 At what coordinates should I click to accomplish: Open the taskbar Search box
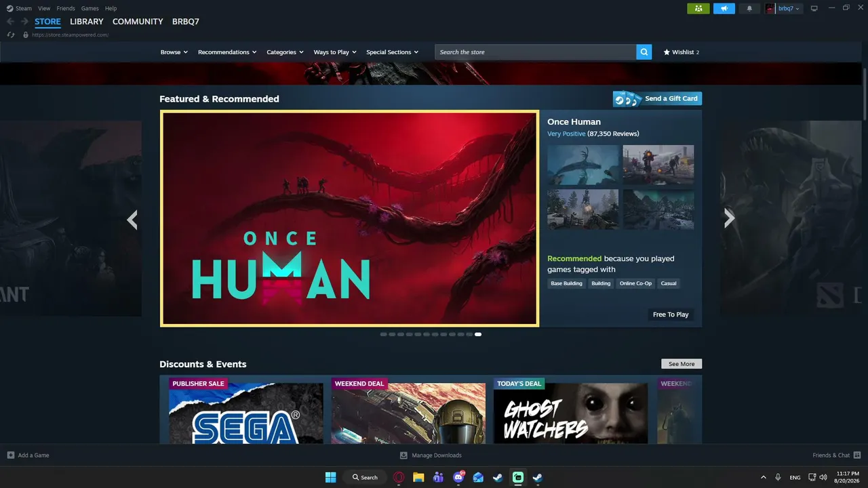coord(365,477)
